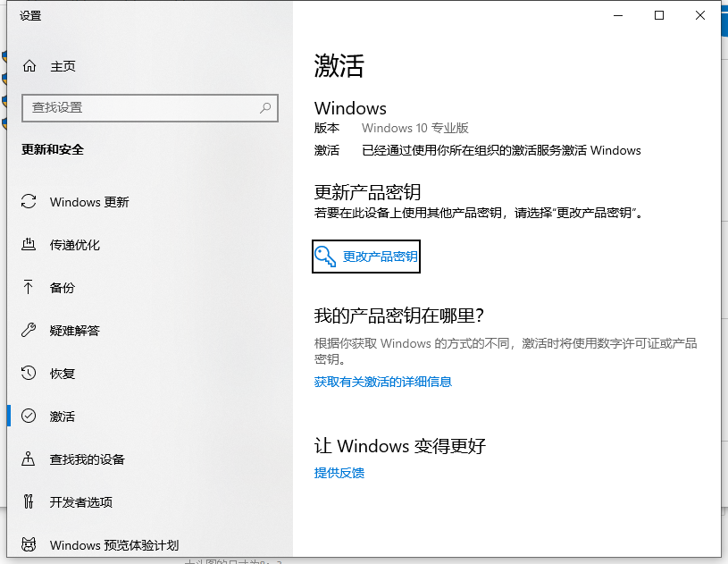Image resolution: width=728 pixels, height=564 pixels.
Task: Click the key icon beside 更改产品密钥
Action: pyautogui.click(x=325, y=257)
